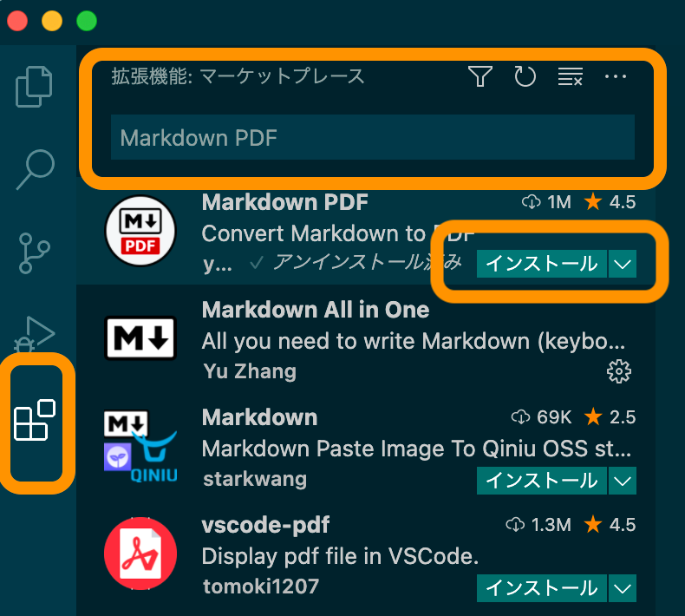Install the Markdown PDF extension
Viewport: 685px width, 616px height.
point(542,264)
